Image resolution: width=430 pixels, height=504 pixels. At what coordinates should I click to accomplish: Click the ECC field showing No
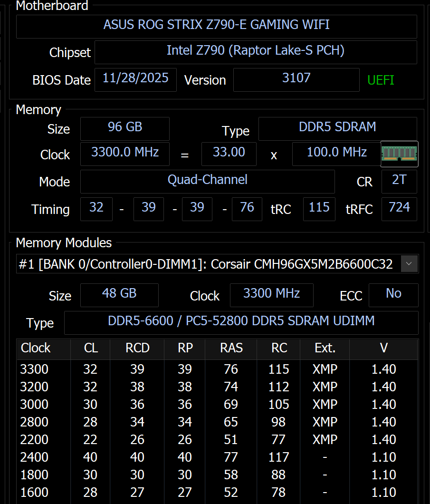tap(393, 294)
